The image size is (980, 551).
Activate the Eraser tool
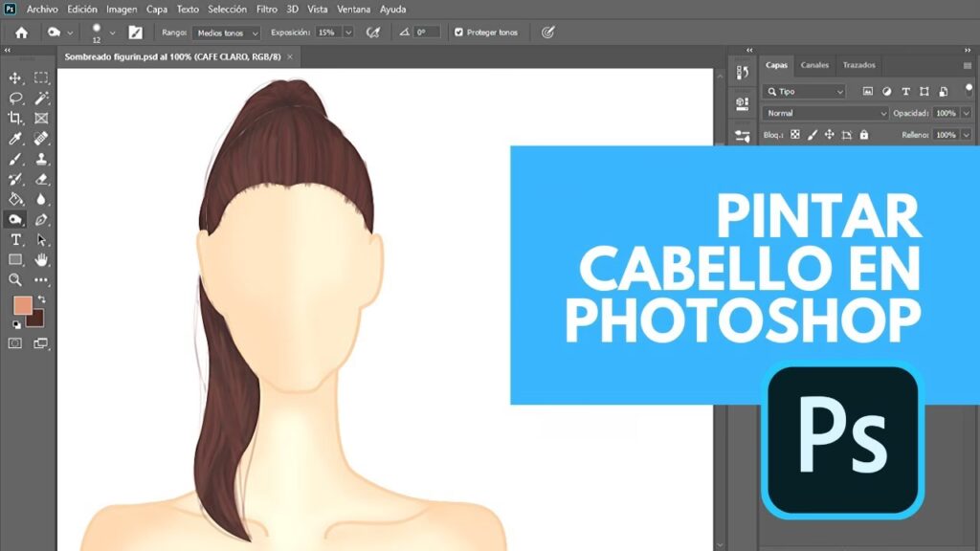coord(41,179)
